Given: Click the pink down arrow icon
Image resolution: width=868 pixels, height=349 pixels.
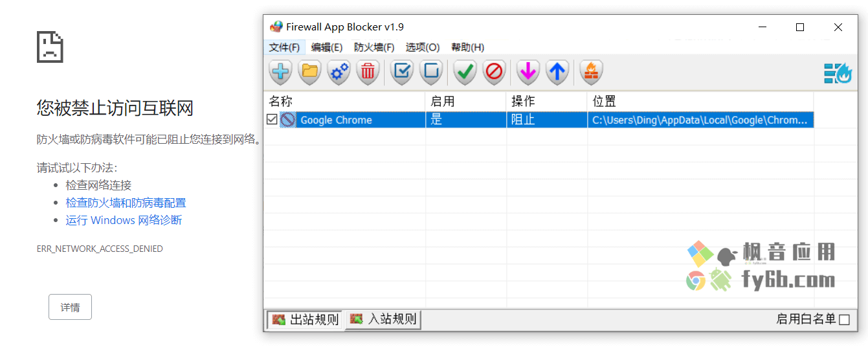Looking at the screenshot, I should point(528,72).
